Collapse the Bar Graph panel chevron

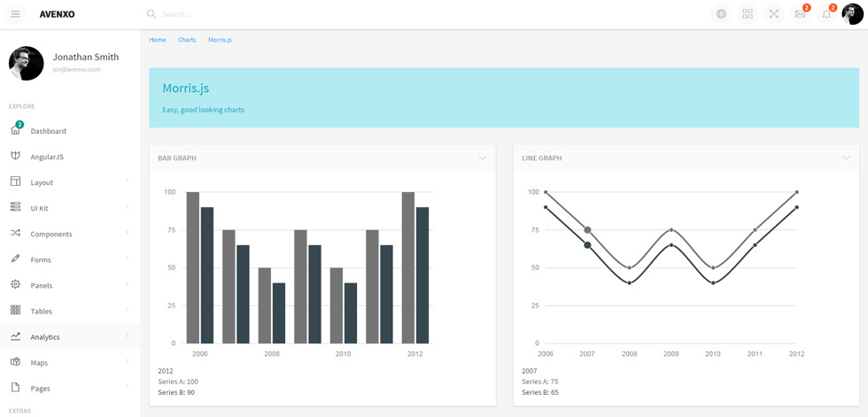click(482, 158)
